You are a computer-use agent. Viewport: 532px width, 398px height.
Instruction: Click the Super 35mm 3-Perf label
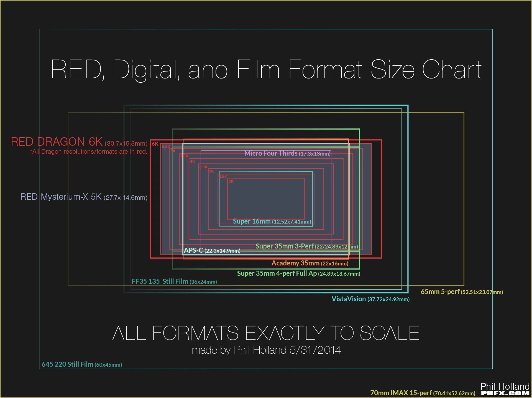pos(306,246)
